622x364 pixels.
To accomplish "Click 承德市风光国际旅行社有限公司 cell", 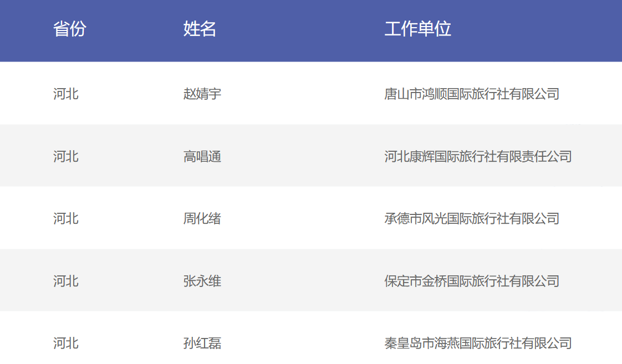I will [x=472, y=218].
